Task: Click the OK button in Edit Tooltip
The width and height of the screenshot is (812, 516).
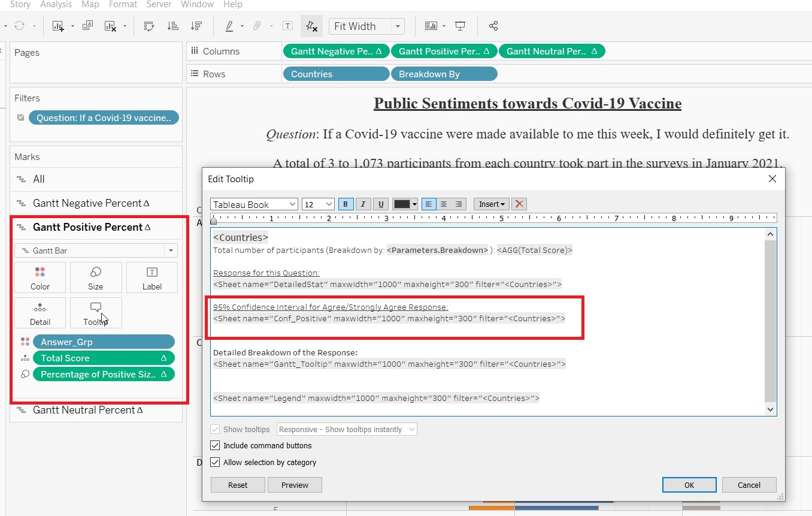Action: pos(689,485)
